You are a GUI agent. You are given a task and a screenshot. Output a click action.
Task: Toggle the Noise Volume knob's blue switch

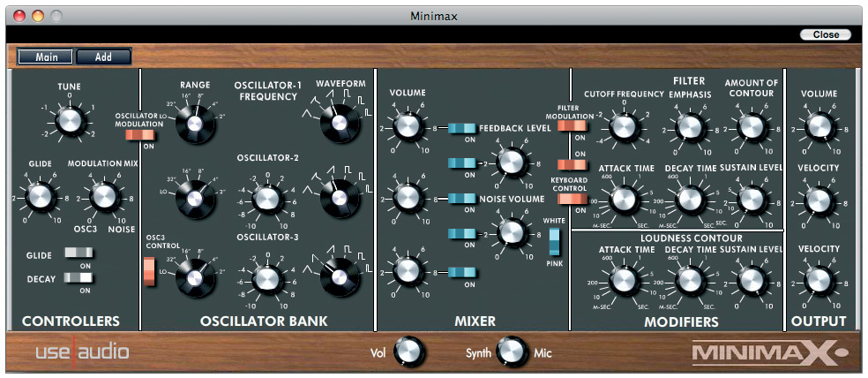461,234
